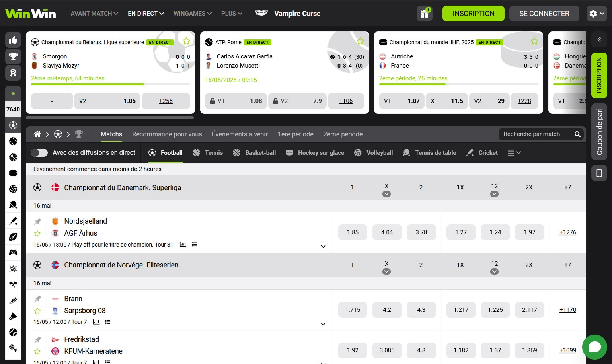Open 12 column dropdown in Norvège Eliteserien header
This screenshot has width=612, height=364.
494,272
